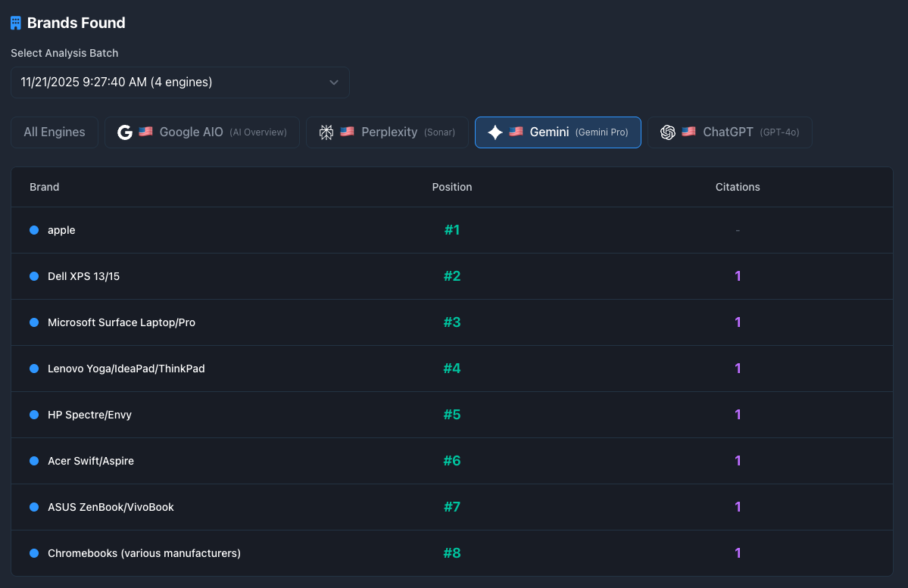This screenshot has width=908, height=588.
Task: Click the ASUS ZenBook/VivoBook brand name
Action: 111,507
